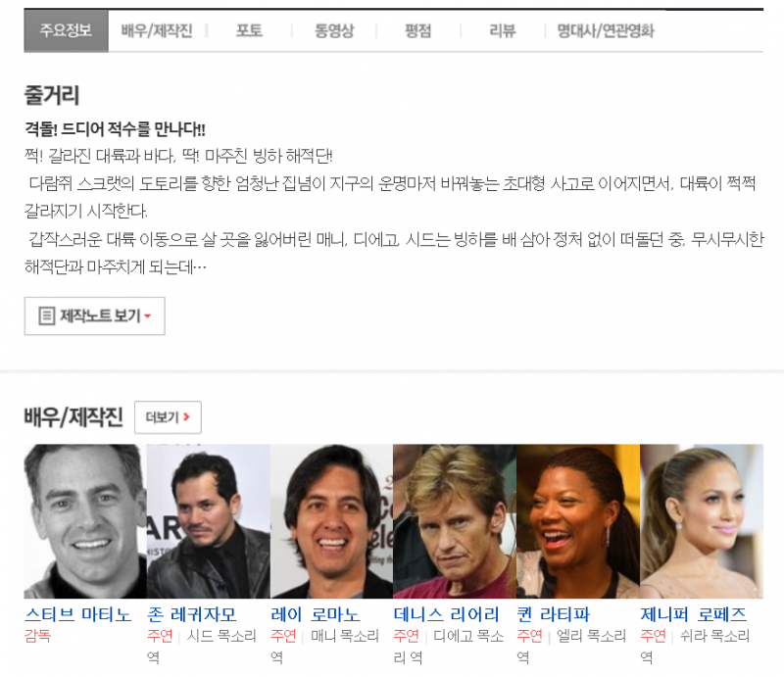Switch to the 리뷰 tab
Viewport: 784px width, 677px height.
[502, 30]
